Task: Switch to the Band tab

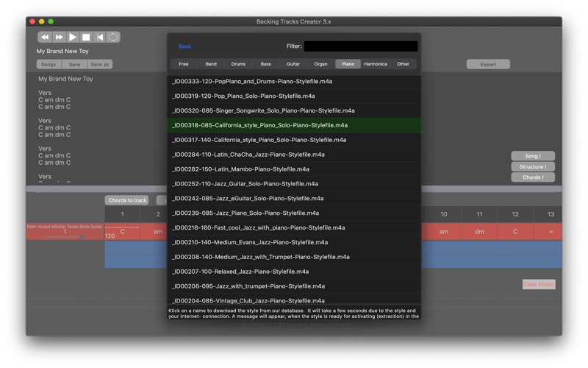Action: 211,64
